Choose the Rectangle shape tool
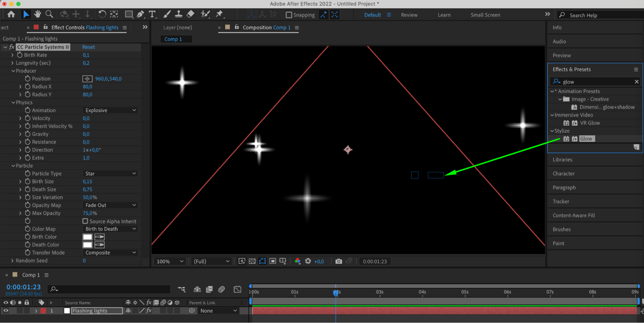The height and width of the screenshot is (323, 644). pyautogui.click(x=129, y=14)
